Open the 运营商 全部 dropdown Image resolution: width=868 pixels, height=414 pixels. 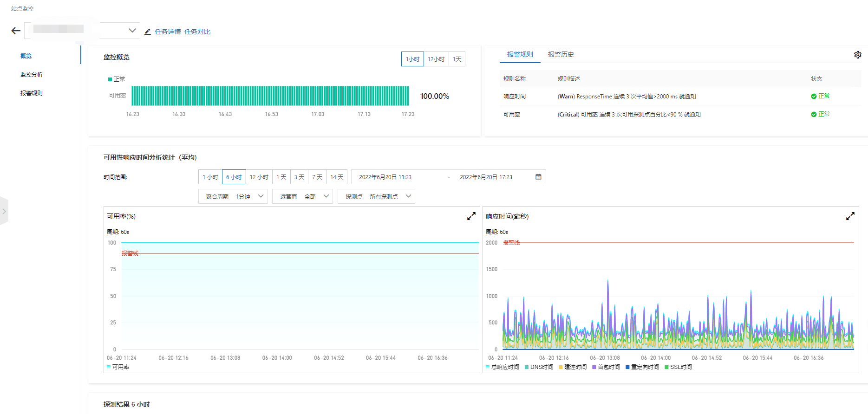302,196
